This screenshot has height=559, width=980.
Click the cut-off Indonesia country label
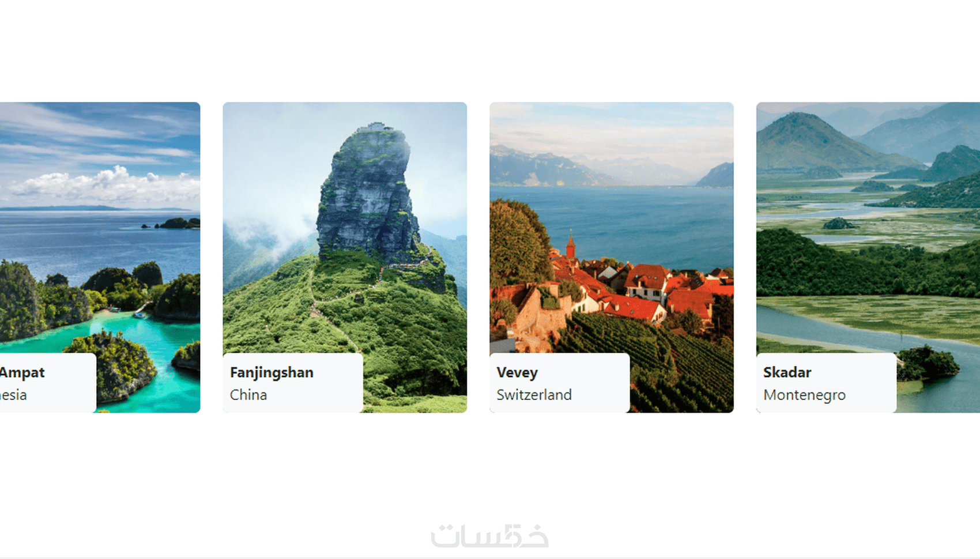point(13,395)
